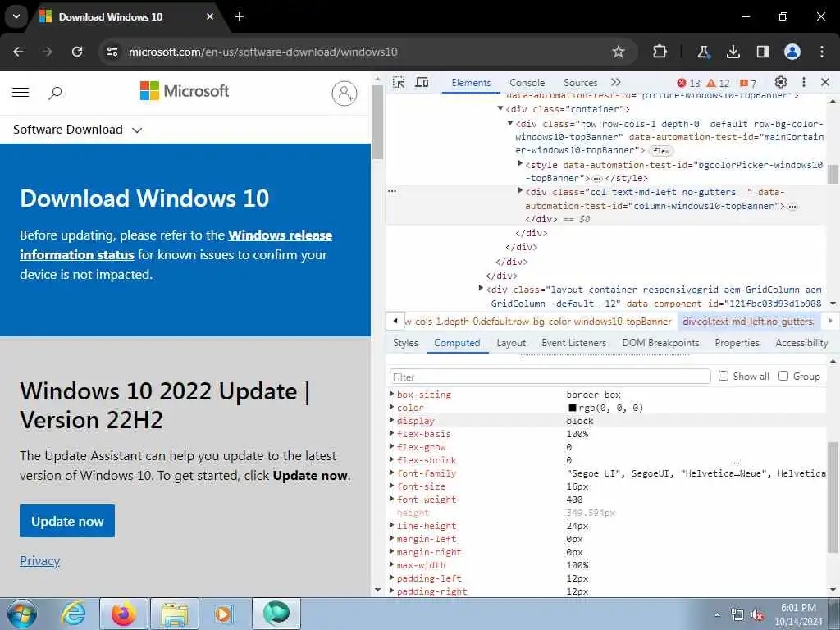Close the Download Windows 10 tab

[x=210, y=16]
